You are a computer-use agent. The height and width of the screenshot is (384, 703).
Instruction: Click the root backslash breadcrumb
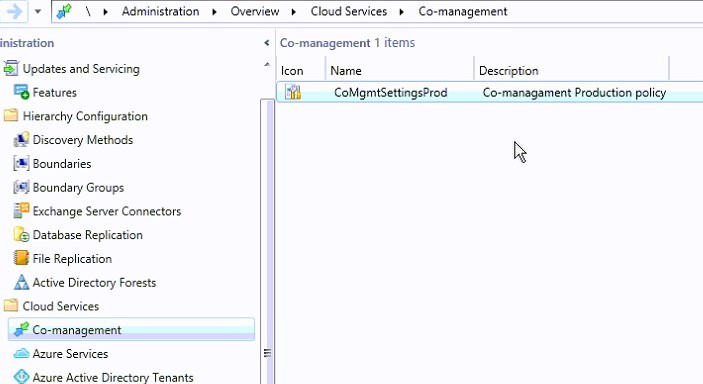(x=88, y=12)
